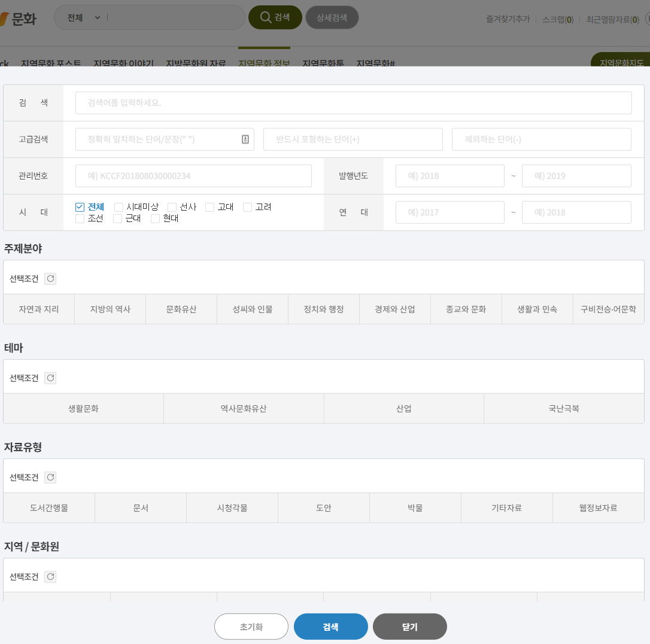The height and width of the screenshot is (644, 650).
Task: Select the 시청각물 material type
Action: coord(232,508)
